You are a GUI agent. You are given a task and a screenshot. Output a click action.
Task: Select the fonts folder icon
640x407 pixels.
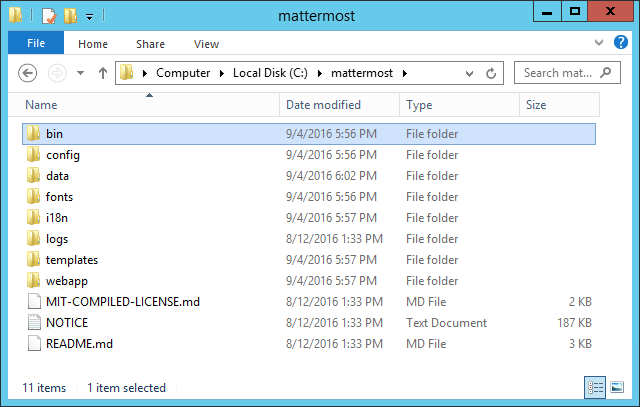tap(33, 197)
